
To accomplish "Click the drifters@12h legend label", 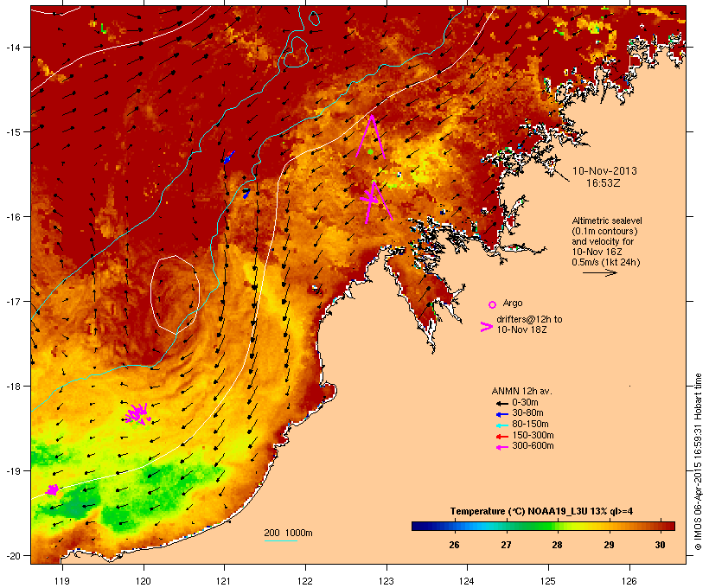I will click(x=529, y=324).
